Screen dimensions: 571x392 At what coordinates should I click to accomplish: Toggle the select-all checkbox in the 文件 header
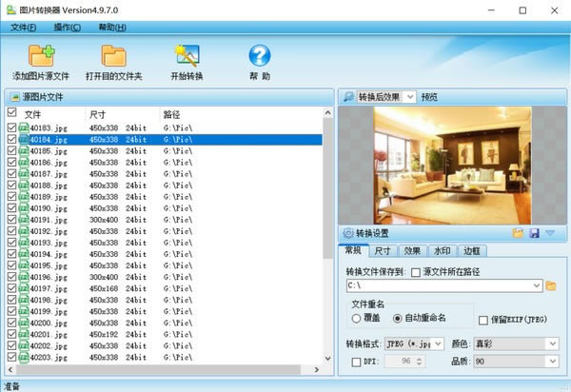pyautogui.click(x=11, y=112)
